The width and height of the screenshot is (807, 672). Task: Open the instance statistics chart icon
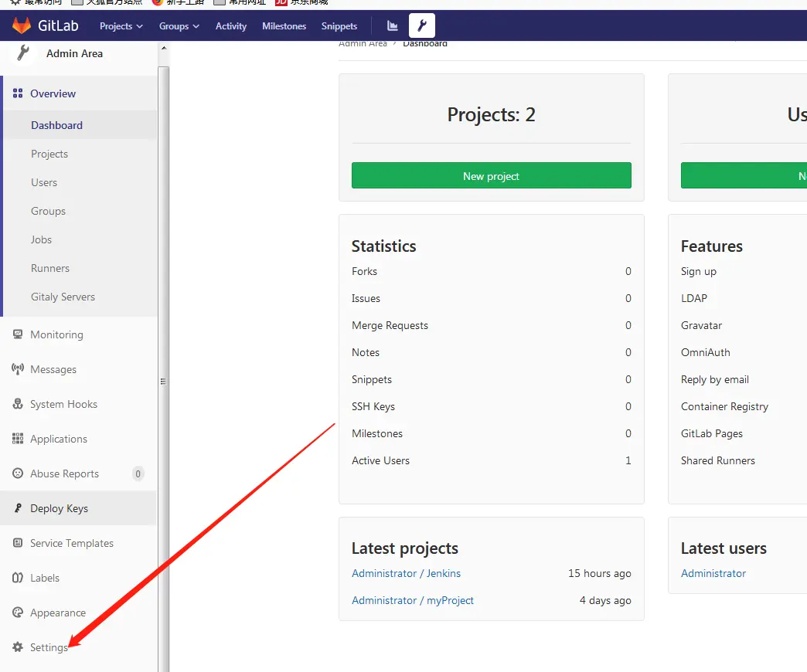[x=393, y=25]
